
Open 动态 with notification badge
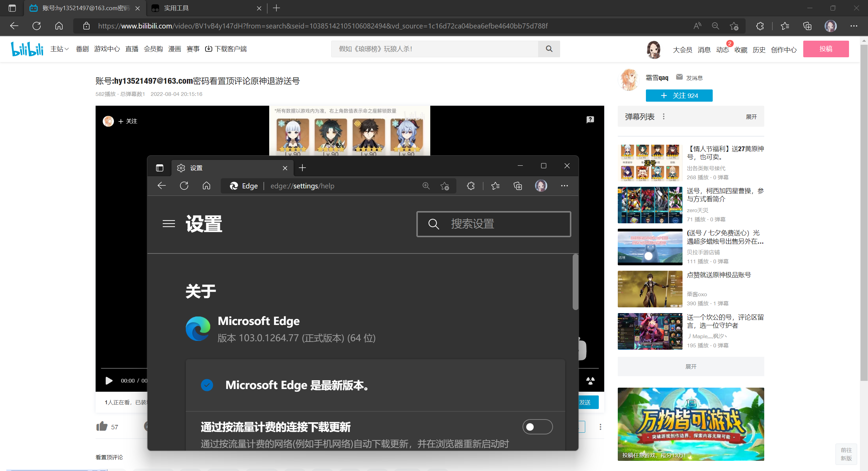pos(722,50)
